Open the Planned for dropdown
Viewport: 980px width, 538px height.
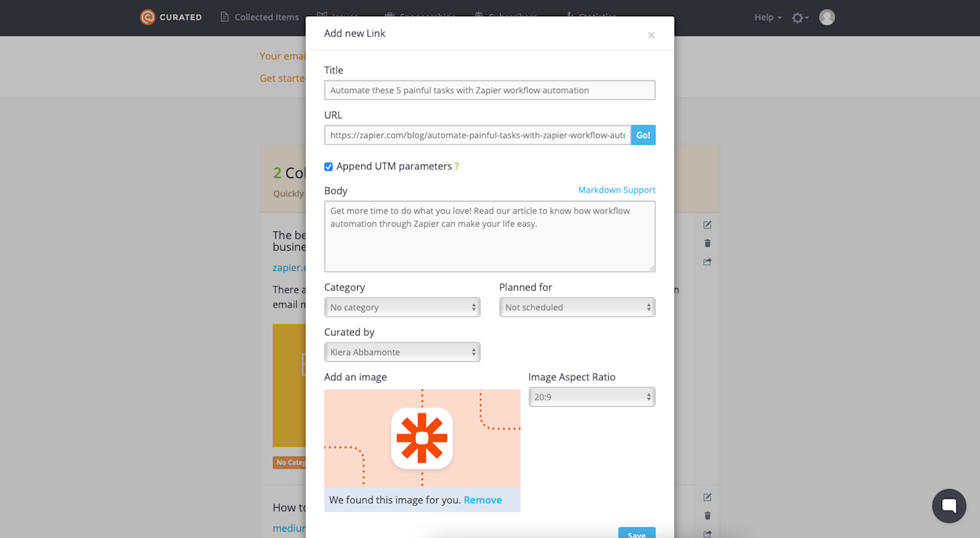(x=577, y=307)
